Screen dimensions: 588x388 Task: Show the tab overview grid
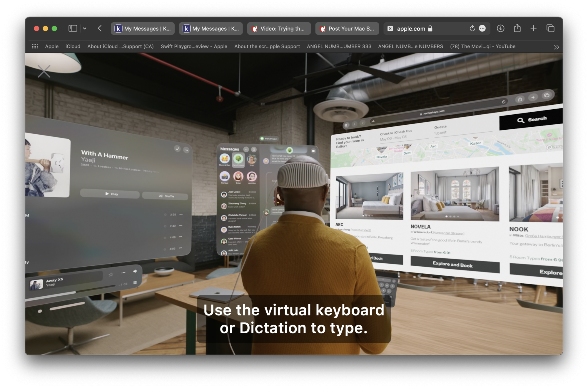(550, 29)
